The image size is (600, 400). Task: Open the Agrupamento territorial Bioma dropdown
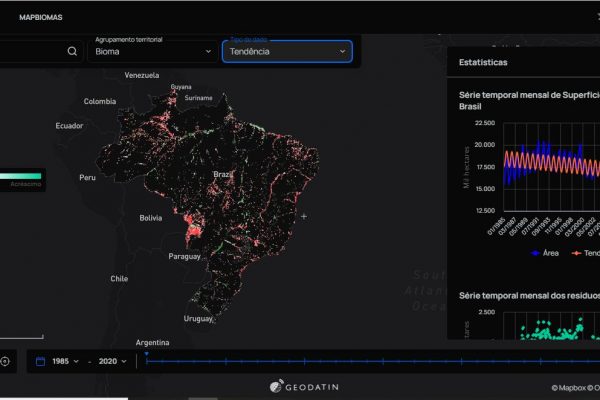(x=152, y=50)
